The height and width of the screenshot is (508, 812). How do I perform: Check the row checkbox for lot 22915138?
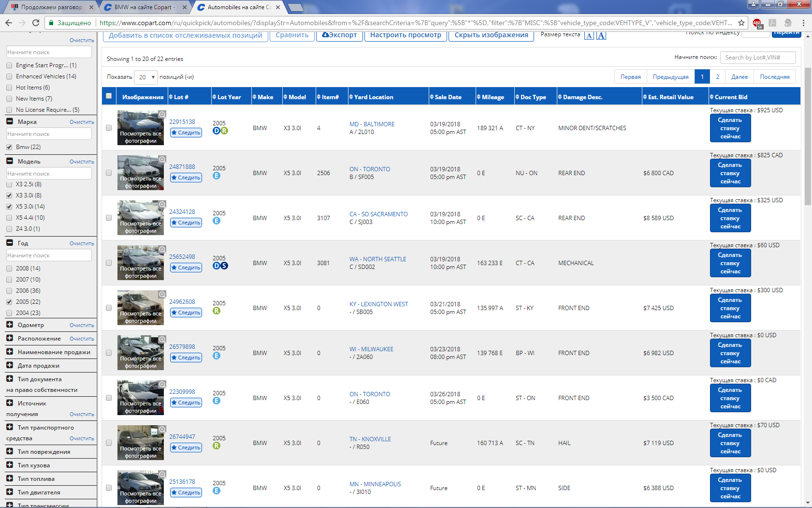[109, 128]
